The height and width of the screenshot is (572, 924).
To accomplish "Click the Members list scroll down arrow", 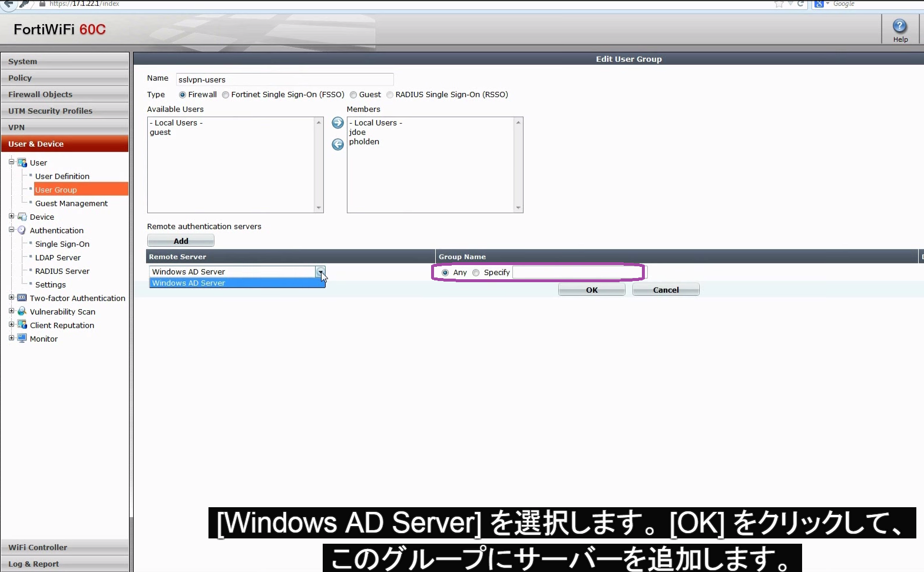I will tap(519, 208).
